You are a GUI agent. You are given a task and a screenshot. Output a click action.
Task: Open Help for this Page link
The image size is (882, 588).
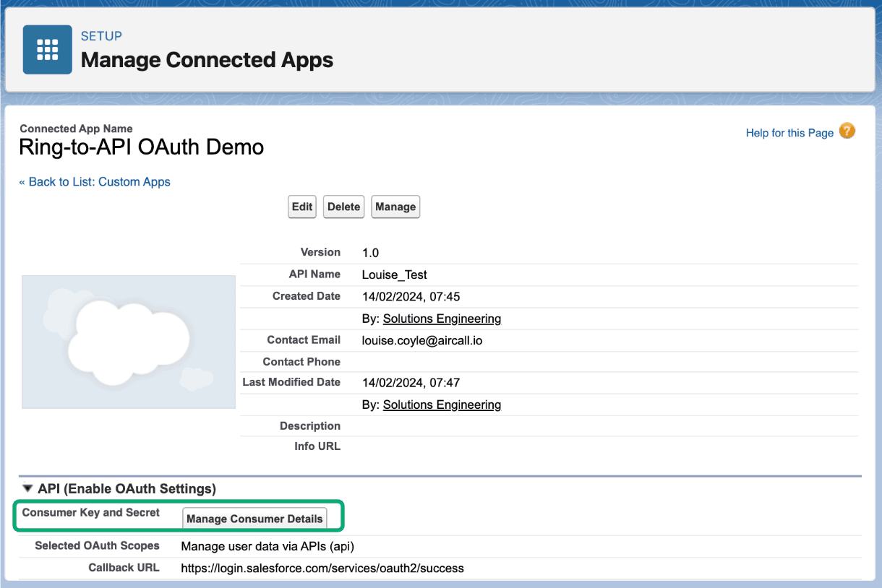789,132
